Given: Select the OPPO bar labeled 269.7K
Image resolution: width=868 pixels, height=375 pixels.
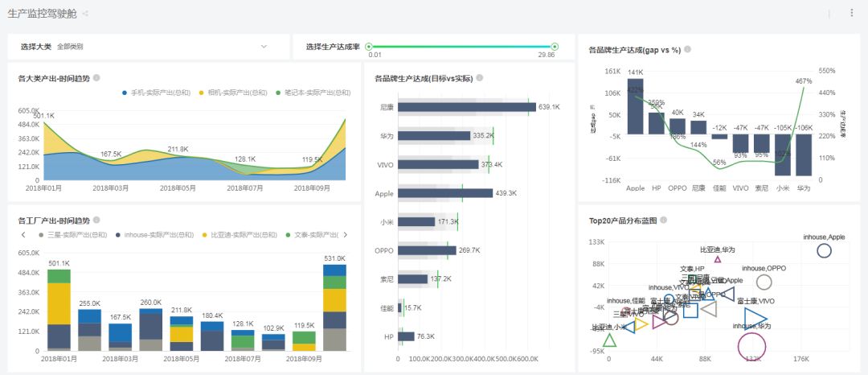Looking at the screenshot, I should point(427,250).
